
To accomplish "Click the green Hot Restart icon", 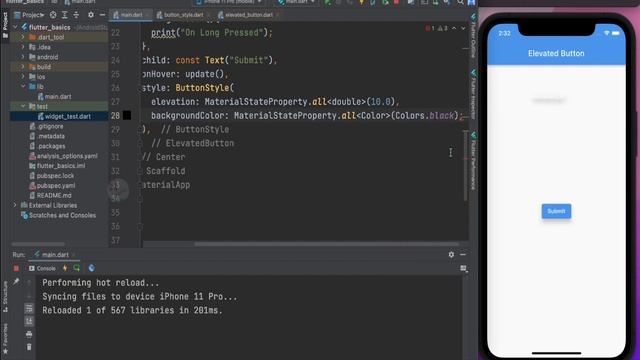I will 76,268.
